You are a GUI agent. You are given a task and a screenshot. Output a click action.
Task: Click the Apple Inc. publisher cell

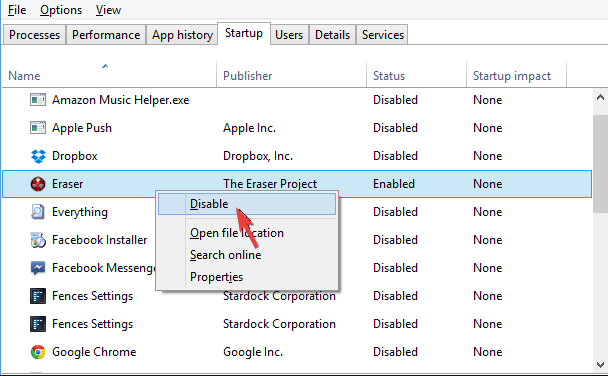coord(249,128)
